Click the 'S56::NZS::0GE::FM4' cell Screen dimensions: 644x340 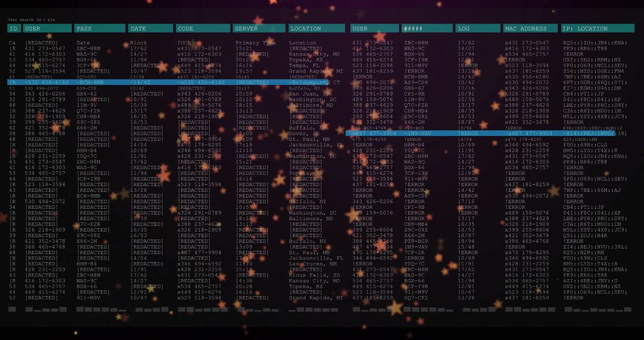[x=594, y=71]
